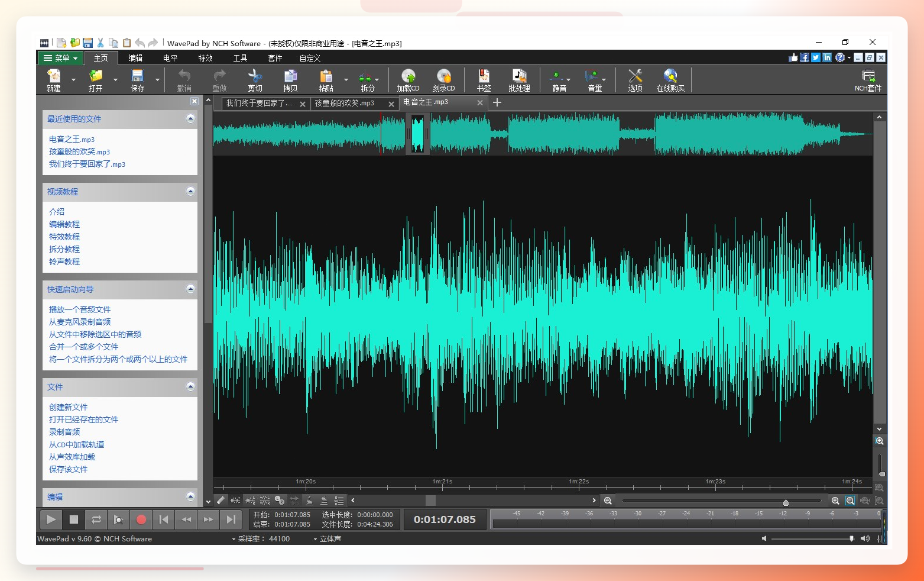Image resolution: width=924 pixels, height=581 pixels.
Task: Click the 剪切 scissors toolbar icon
Action: click(255, 80)
